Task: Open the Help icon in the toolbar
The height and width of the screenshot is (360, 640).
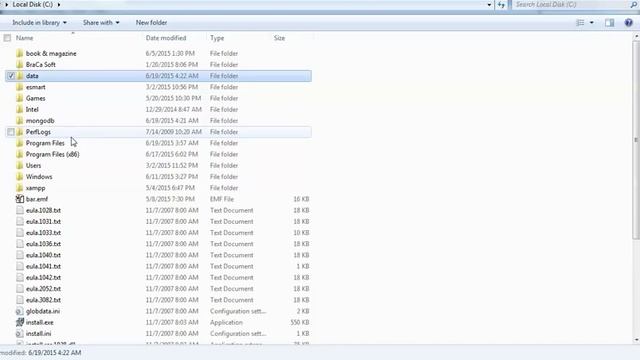Action: coord(629,23)
